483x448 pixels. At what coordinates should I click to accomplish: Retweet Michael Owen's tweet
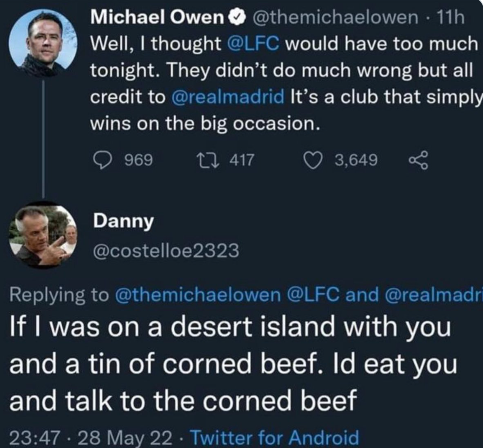coord(207,160)
